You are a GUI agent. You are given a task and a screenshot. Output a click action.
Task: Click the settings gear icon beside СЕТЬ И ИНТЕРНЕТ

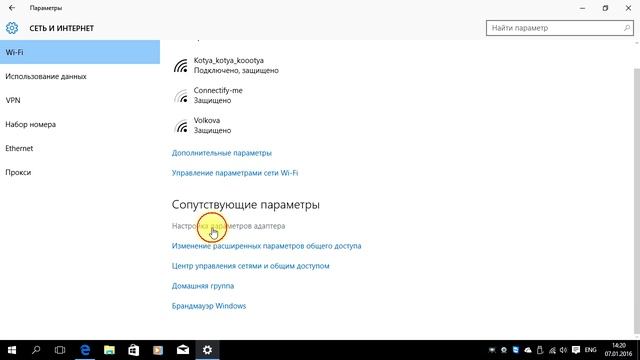(12, 28)
